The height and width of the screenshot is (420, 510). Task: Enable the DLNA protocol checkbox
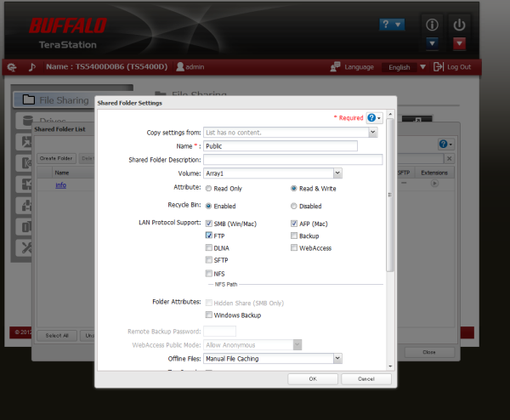pyautogui.click(x=208, y=248)
